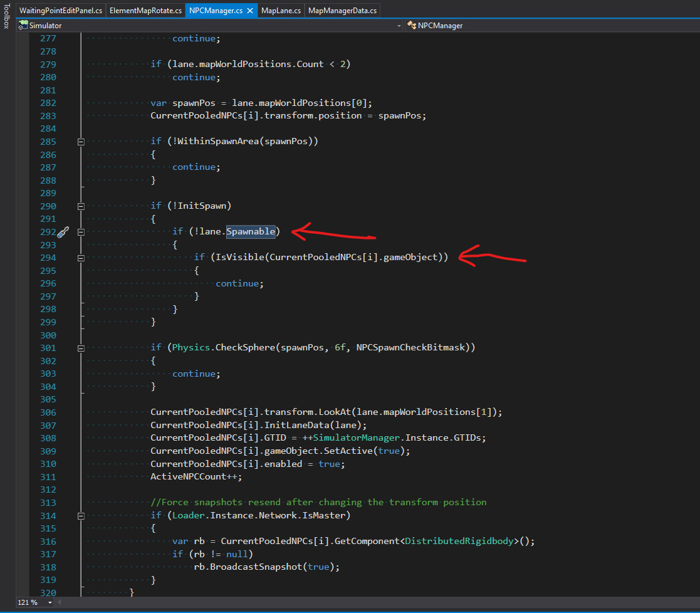
Task: Collapse the IsMaster block at line 314
Action: [x=81, y=516]
